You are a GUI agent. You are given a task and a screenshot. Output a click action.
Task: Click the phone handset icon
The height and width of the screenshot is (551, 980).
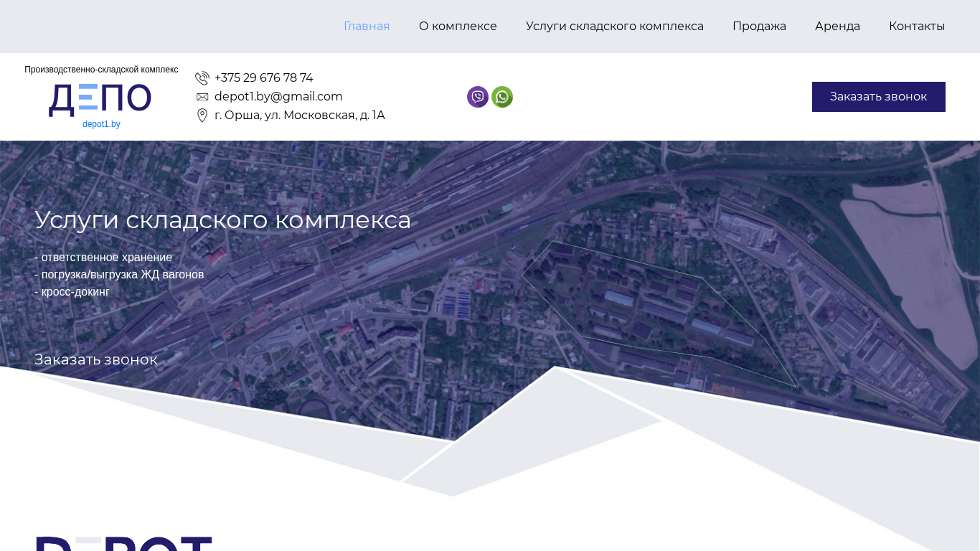[202, 78]
